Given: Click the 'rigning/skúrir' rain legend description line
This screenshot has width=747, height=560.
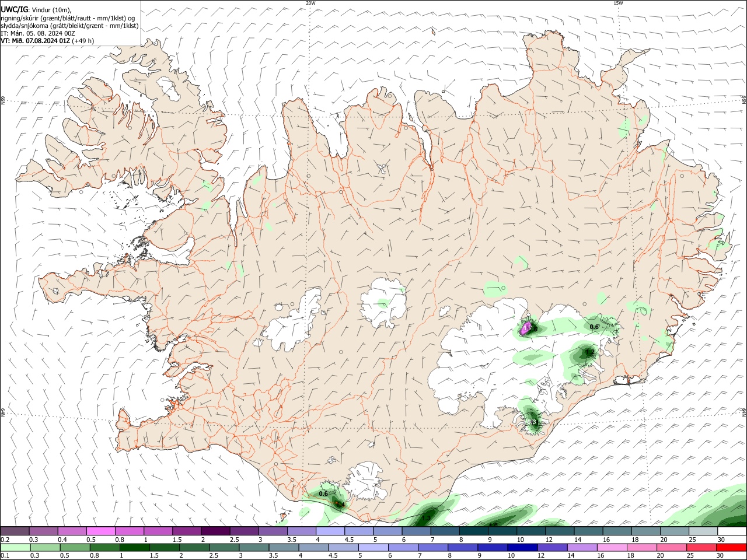Looking at the screenshot, I should (68, 17).
